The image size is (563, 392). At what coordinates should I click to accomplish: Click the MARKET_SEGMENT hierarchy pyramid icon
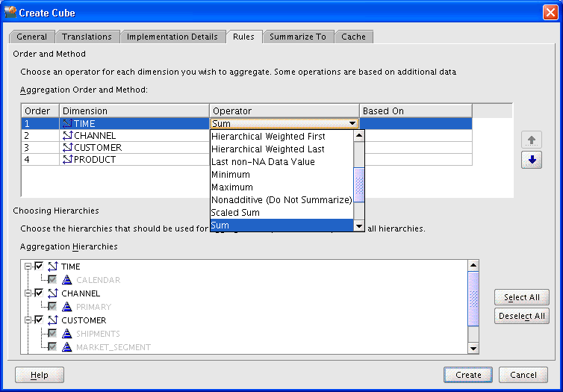[66, 347]
